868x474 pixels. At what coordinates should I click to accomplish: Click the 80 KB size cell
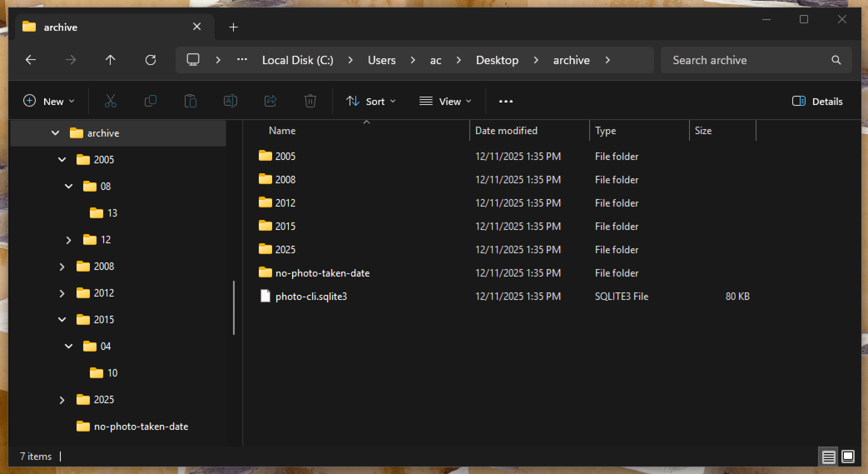click(737, 296)
